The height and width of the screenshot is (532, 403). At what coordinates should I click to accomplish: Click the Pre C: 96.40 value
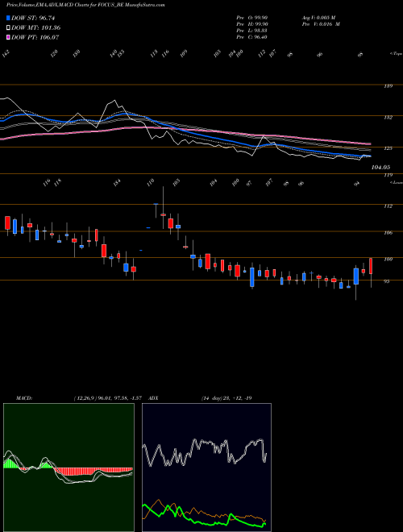pyautogui.click(x=252, y=37)
